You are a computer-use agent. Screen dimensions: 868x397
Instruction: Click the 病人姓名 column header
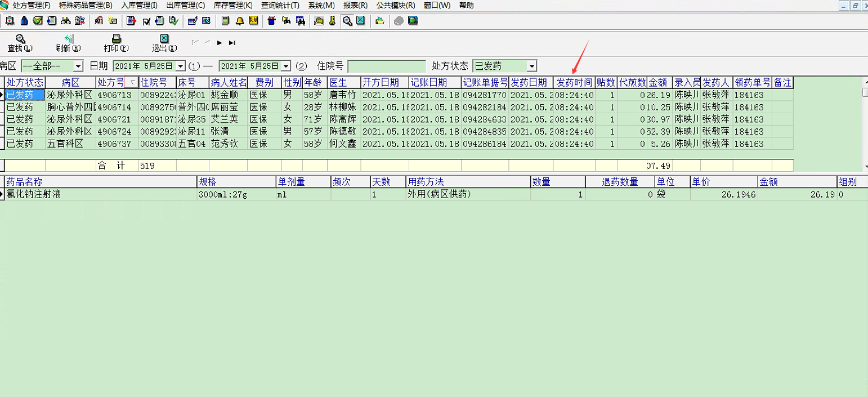tap(228, 82)
